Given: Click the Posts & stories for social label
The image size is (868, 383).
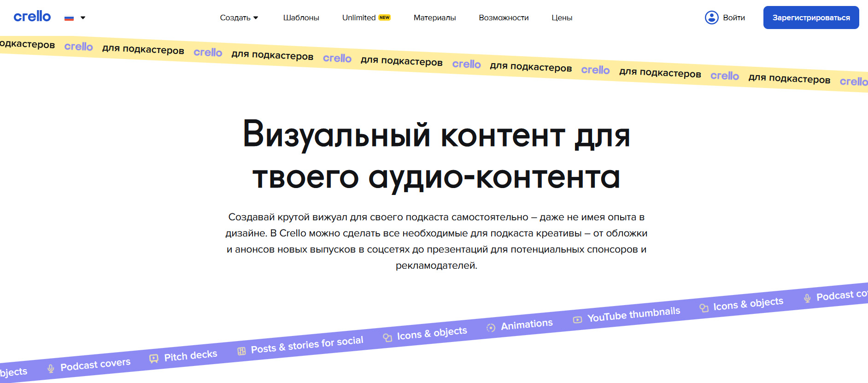Looking at the screenshot, I should pos(307,344).
